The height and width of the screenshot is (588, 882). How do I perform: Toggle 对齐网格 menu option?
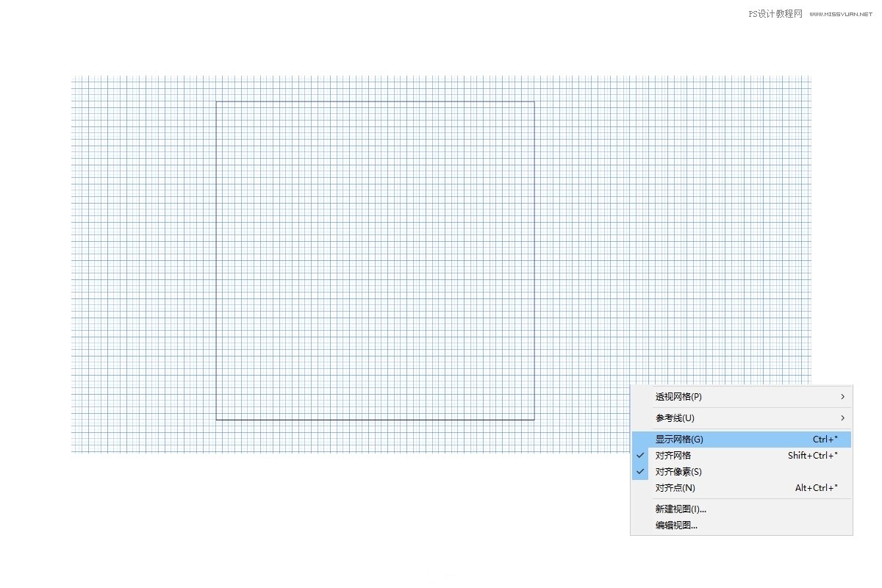(742, 456)
